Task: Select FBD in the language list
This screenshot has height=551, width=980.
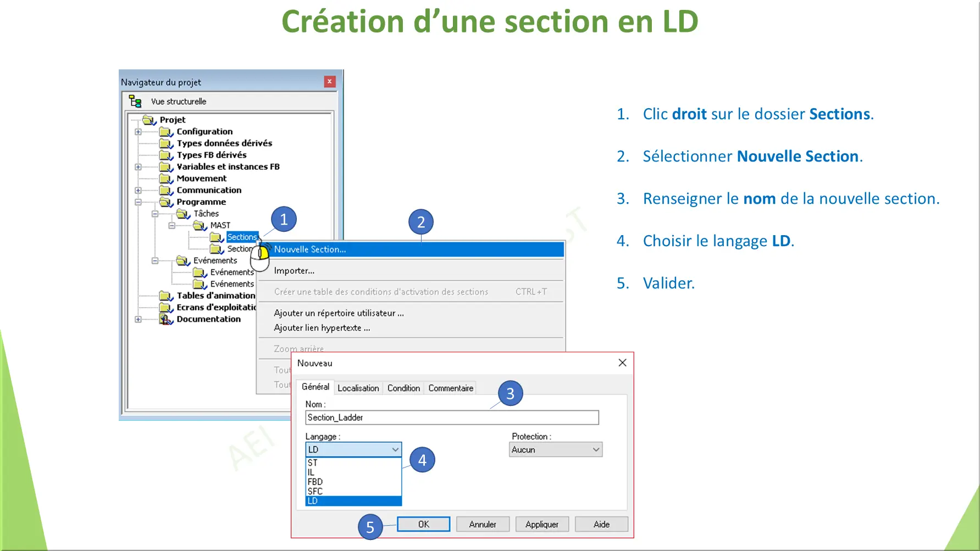Action: pos(315,481)
